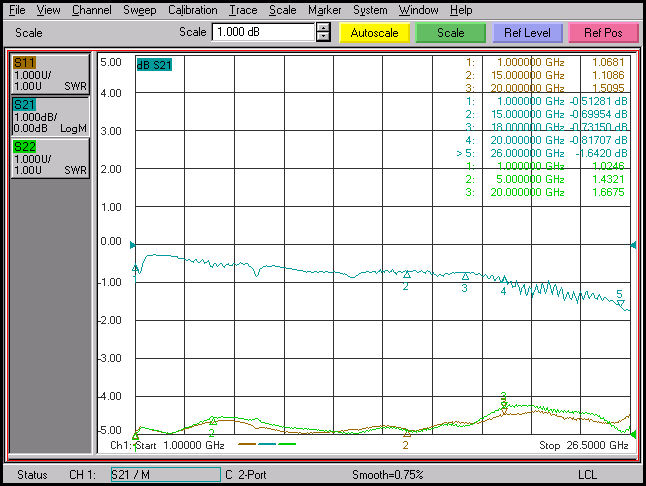Viewport: 646px width, 486px height.
Task: Click the Scale value input field
Action: pos(262,32)
